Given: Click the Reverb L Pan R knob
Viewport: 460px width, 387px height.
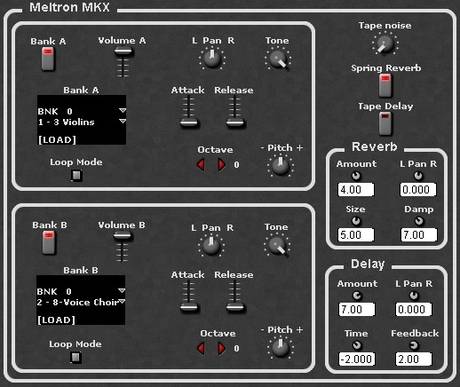Looking at the screenshot, I should [418, 176].
